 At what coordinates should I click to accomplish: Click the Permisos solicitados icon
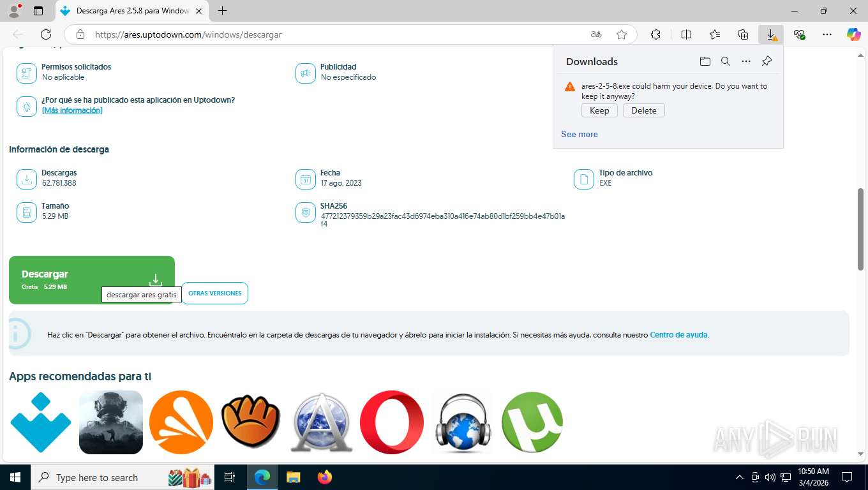pos(27,73)
